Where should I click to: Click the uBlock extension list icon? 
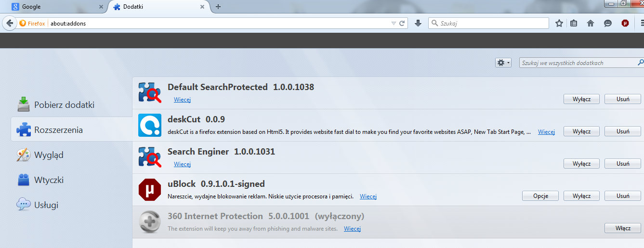[x=150, y=190]
